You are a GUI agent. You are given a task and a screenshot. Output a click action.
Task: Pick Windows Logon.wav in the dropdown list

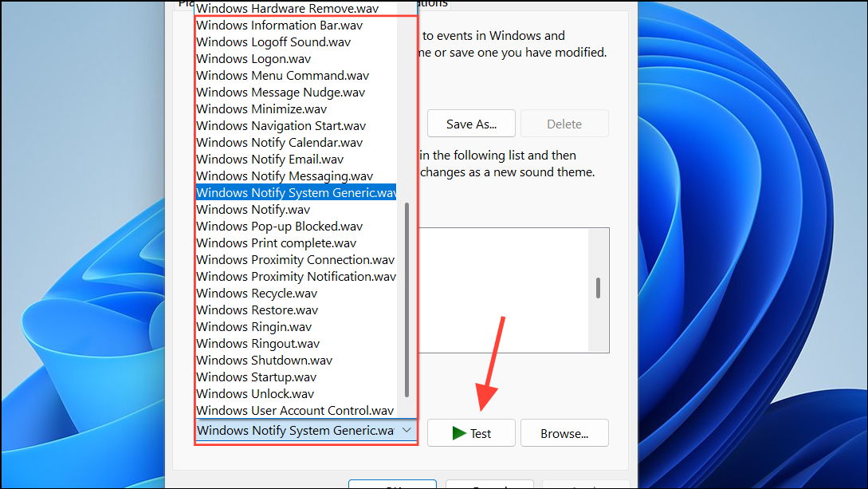pyautogui.click(x=297, y=59)
